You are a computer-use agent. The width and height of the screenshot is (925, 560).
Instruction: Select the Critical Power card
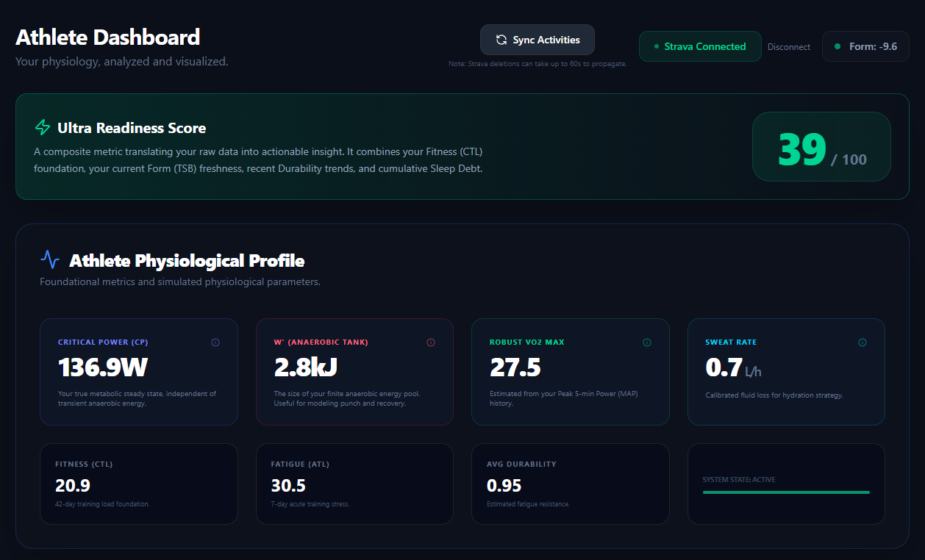tap(139, 371)
